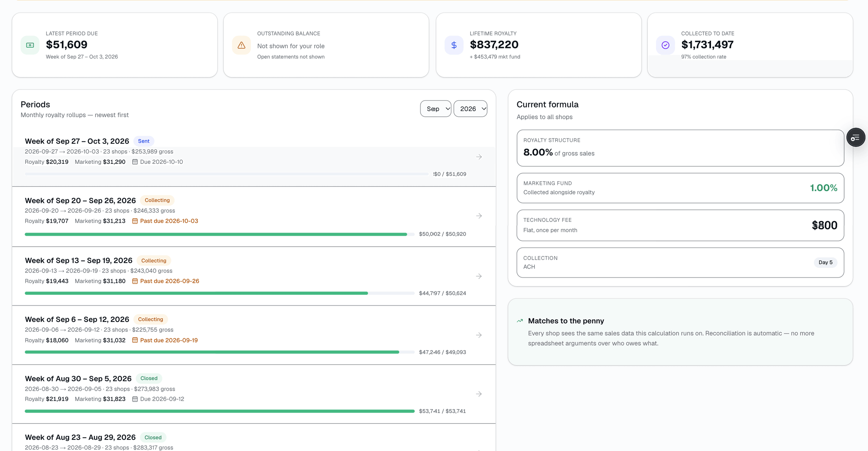Select Week of Aug 30 – Sep 5, 2026 title
Image resolution: width=868 pixels, height=451 pixels.
78,378
